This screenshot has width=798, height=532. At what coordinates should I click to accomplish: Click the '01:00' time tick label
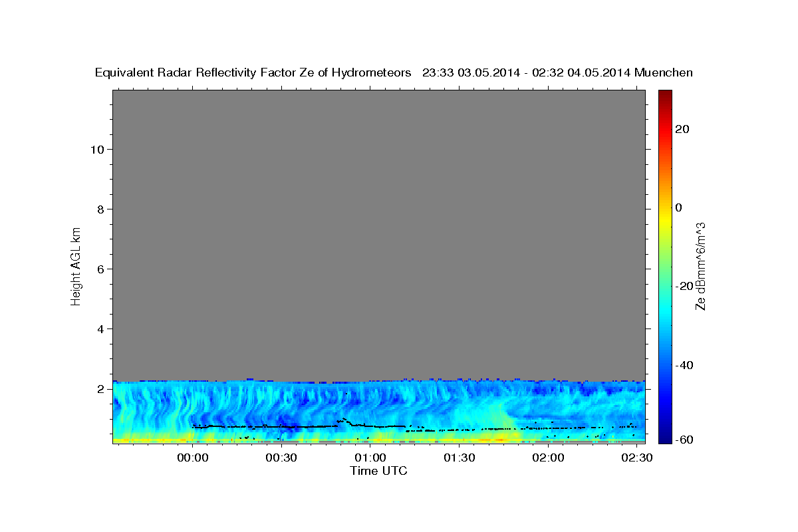370,458
